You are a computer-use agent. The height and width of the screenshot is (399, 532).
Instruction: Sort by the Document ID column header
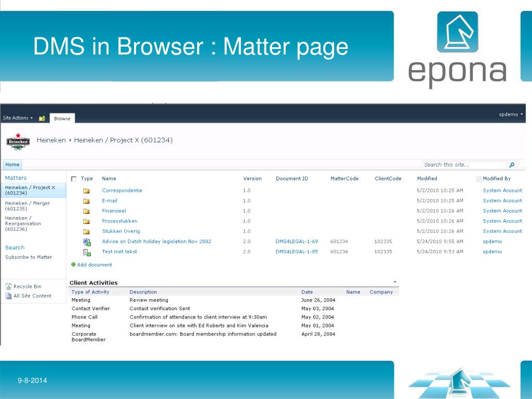tap(292, 179)
